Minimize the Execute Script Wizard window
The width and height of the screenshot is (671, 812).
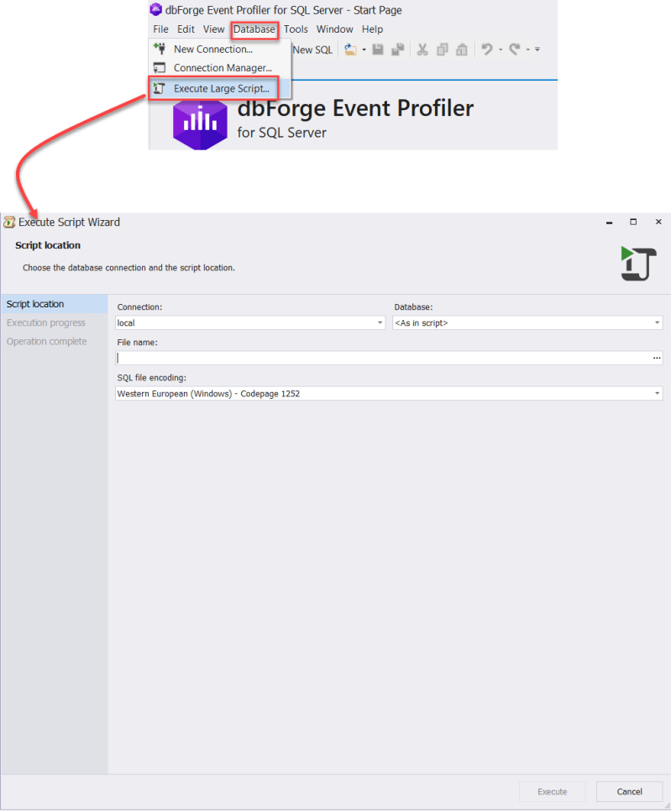[610, 223]
